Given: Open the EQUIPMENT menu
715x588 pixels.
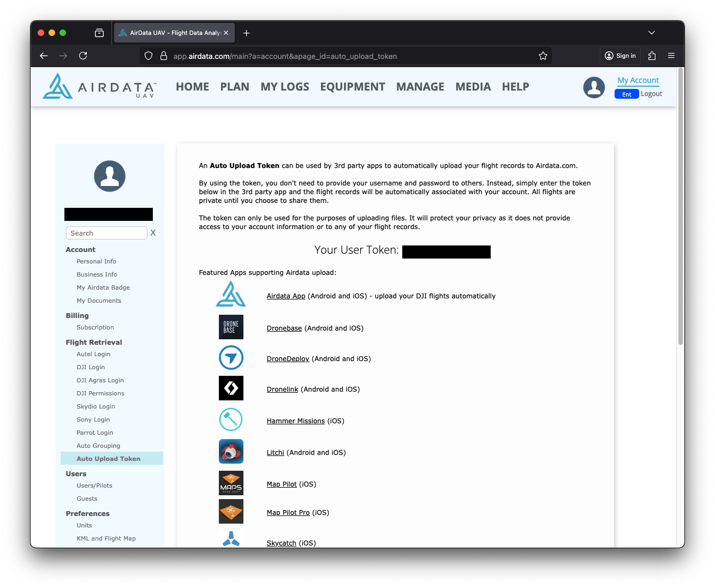Looking at the screenshot, I should tap(353, 87).
